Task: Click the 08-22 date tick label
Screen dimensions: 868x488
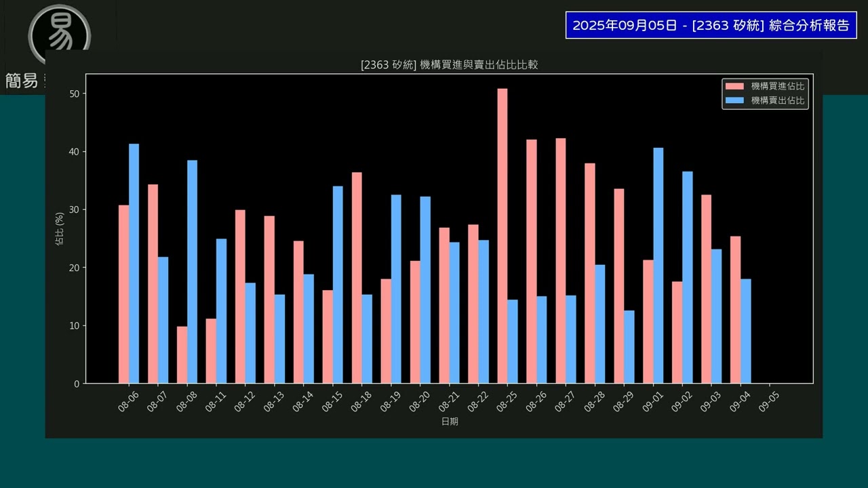Action: pyautogui.click(x=478, y=401)
